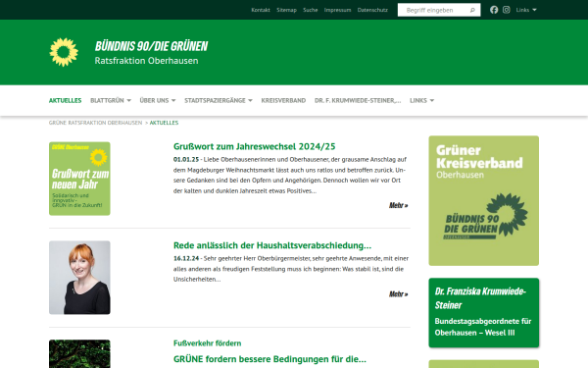The height and width of the screenshot is (368, 588).
Task: Click the red-haired woman portrait thumbnail
Action: point(79,278)
